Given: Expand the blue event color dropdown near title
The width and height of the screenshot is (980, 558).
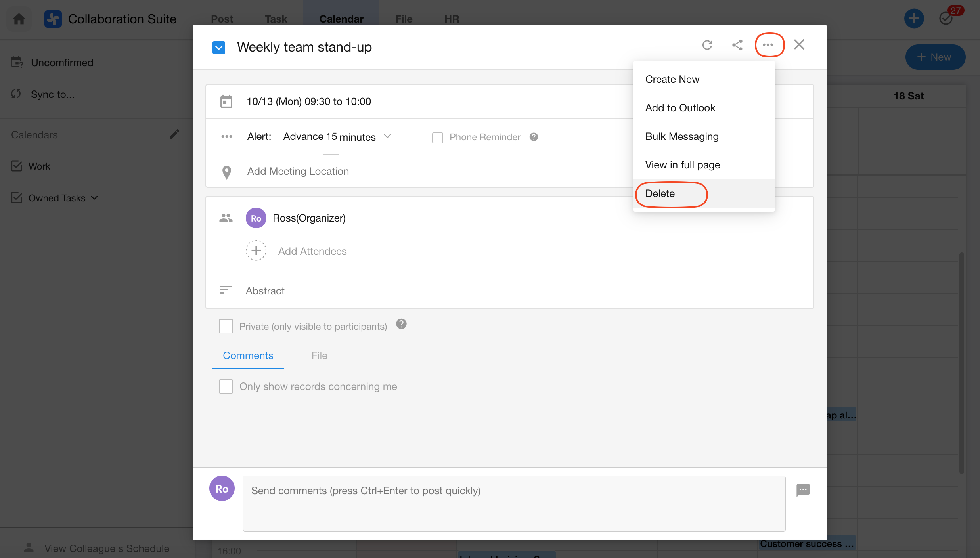Looking at the screenshot, I should pyautogui.click(x=219, y=48).
